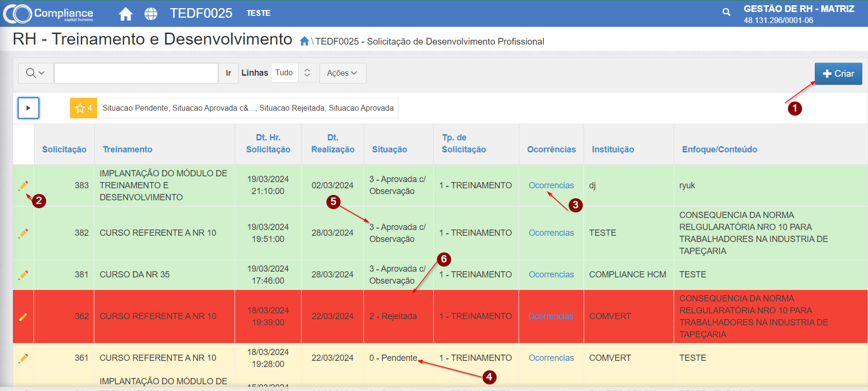Click the breadcrumb home icon
868x391 pixels.
click(304, 42)
